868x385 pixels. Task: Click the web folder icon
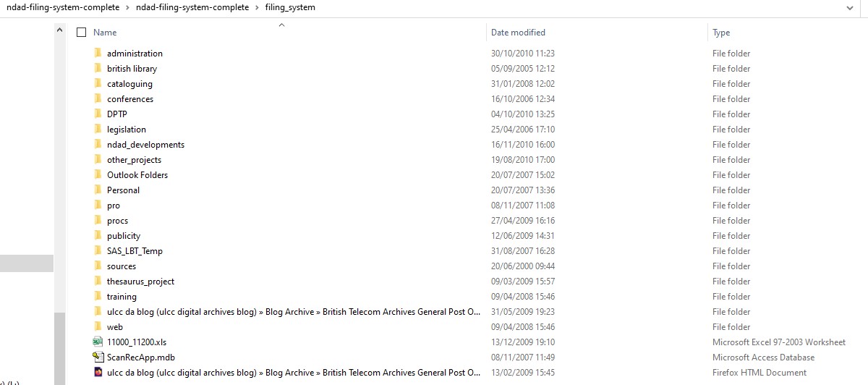point(98,326)
